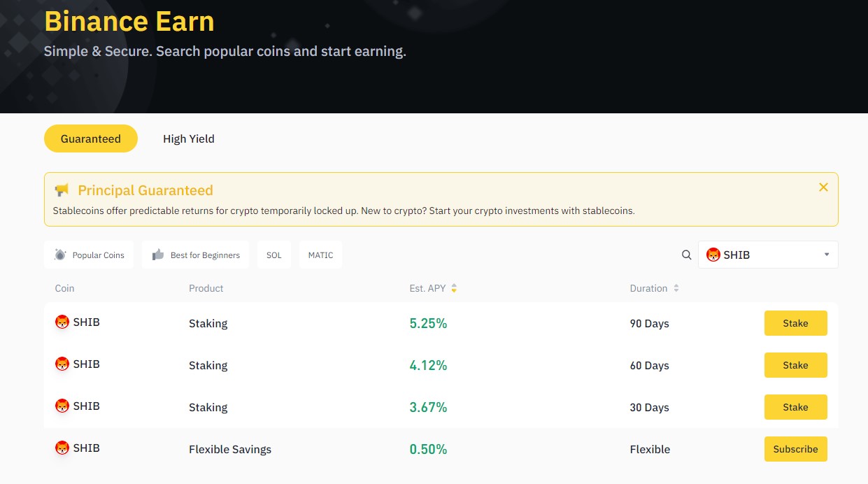Sort by Duration column arrows
The width and height of the screenshot is (868, 484).
[x=676, y=288]
